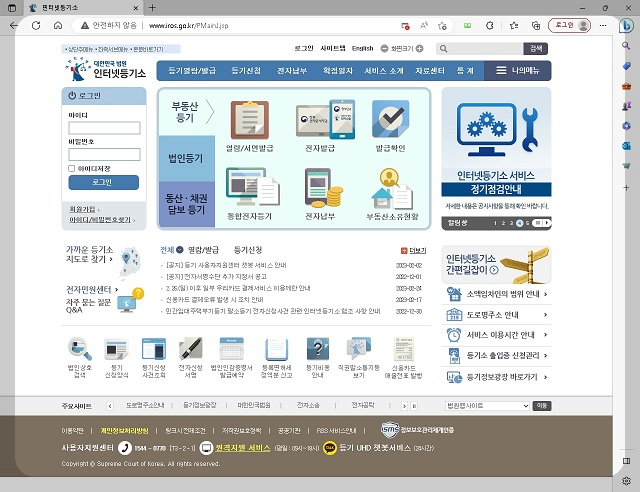Show previous 주요사이트 items

[110, 406]
